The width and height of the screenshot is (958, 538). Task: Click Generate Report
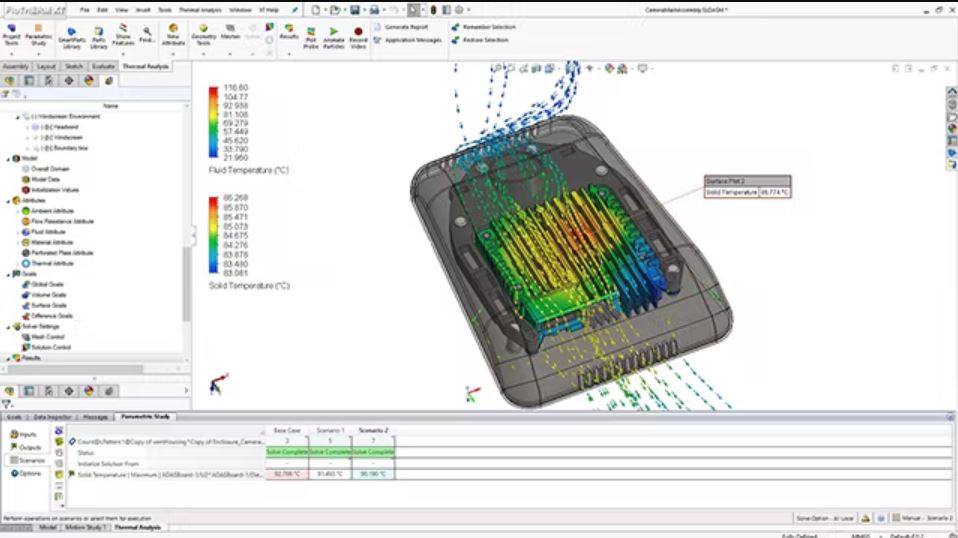401,27
